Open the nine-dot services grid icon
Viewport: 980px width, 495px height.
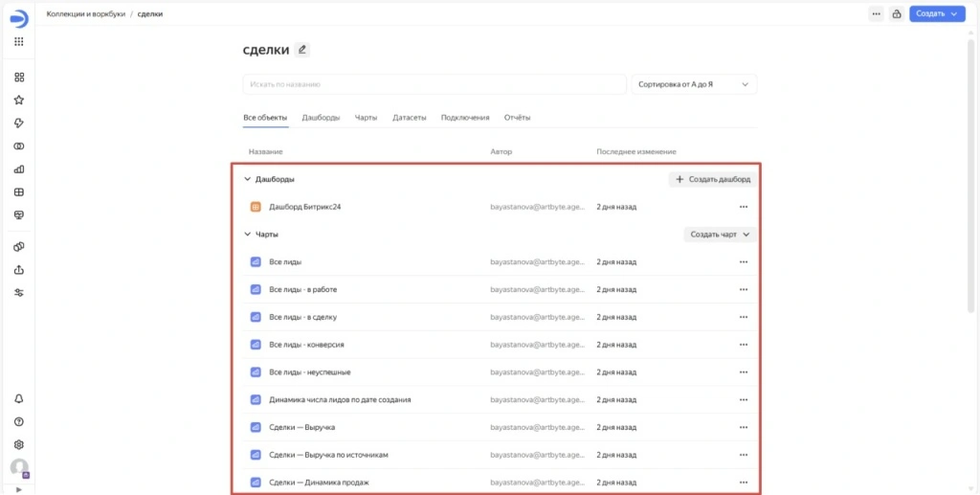(x=19, y=42)
